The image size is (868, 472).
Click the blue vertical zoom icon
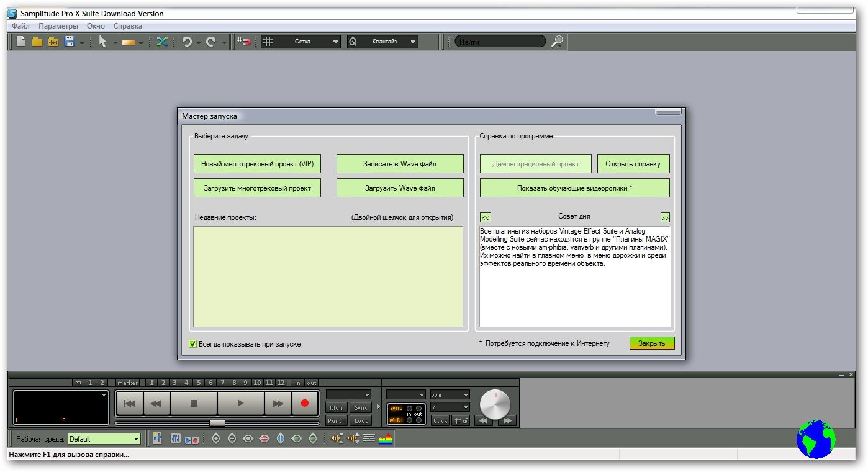click(x=281, y=438)
